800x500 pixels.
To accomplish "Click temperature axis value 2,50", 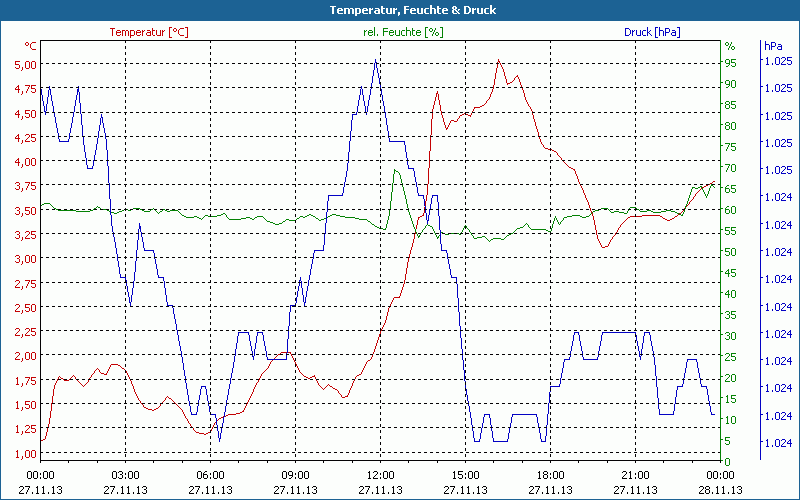I will [x=26, y=308].
